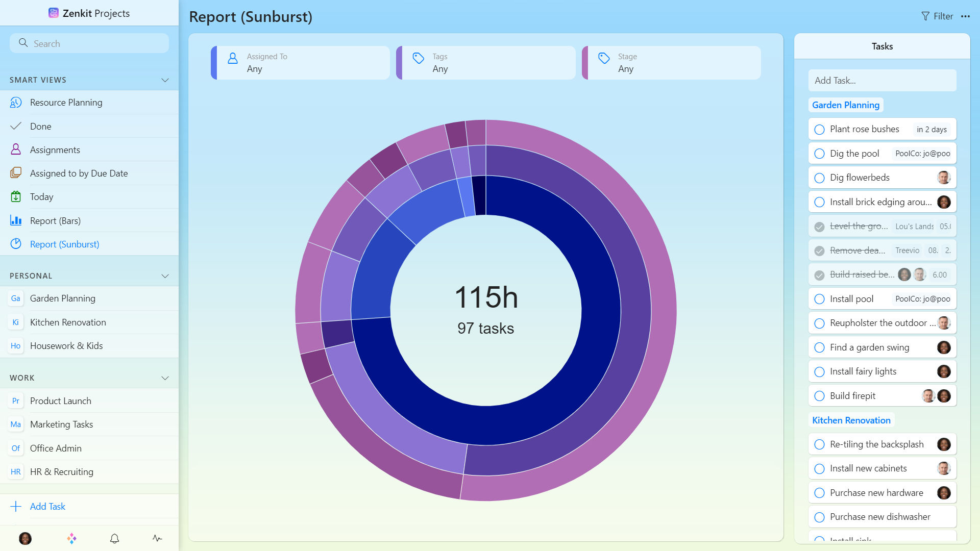The height and width of the screenshot is (551, 980).
Task: Mark Plant rose bushes as complete
Action: (819, 130)
